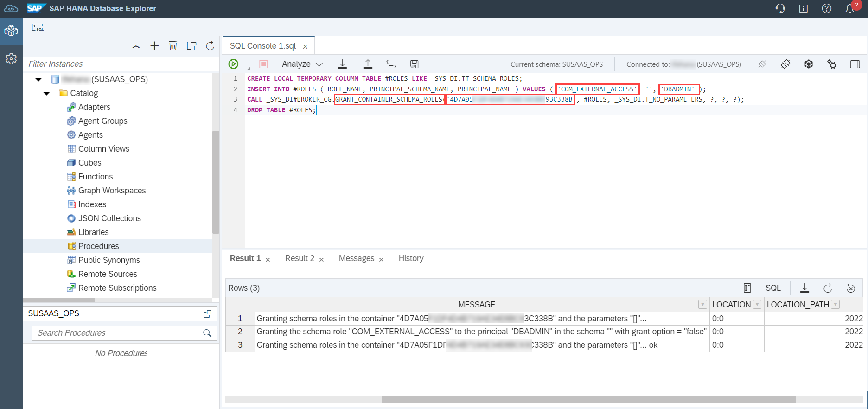This screenshot has height=409, width=868.
Task: Delete the selected instance
Action: pyautogui.click(x=173, y=45)
